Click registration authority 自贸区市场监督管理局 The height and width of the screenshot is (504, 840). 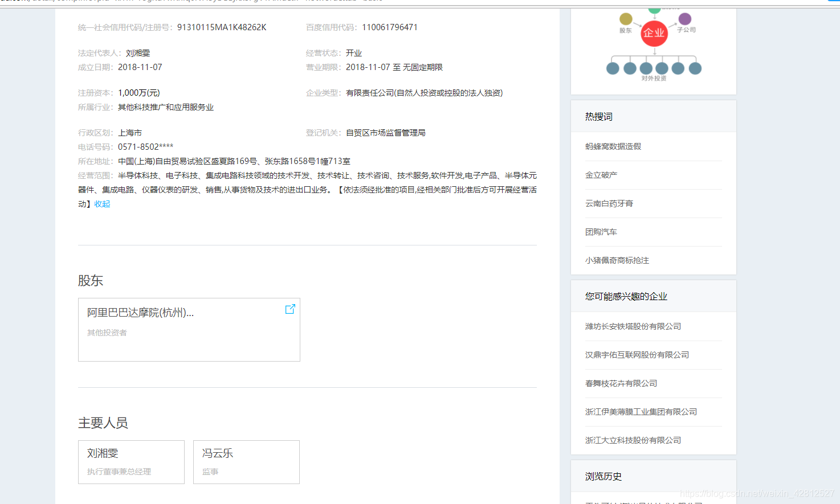click(386, 133)
